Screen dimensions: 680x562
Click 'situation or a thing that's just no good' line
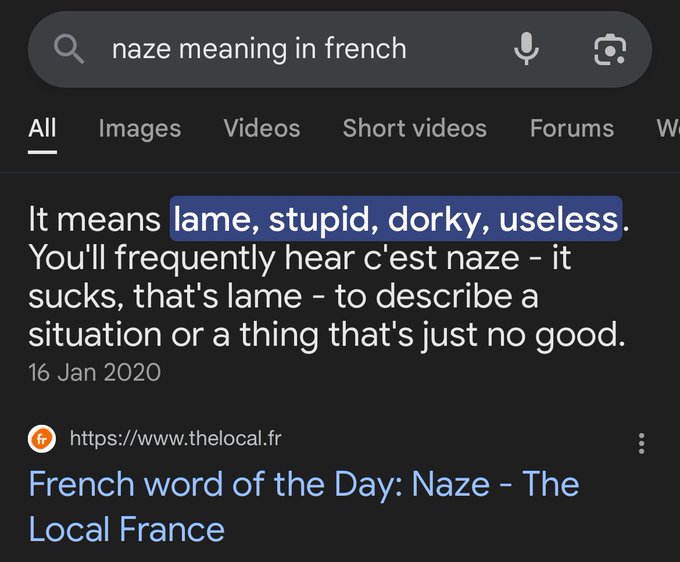(x=326, y=334)
